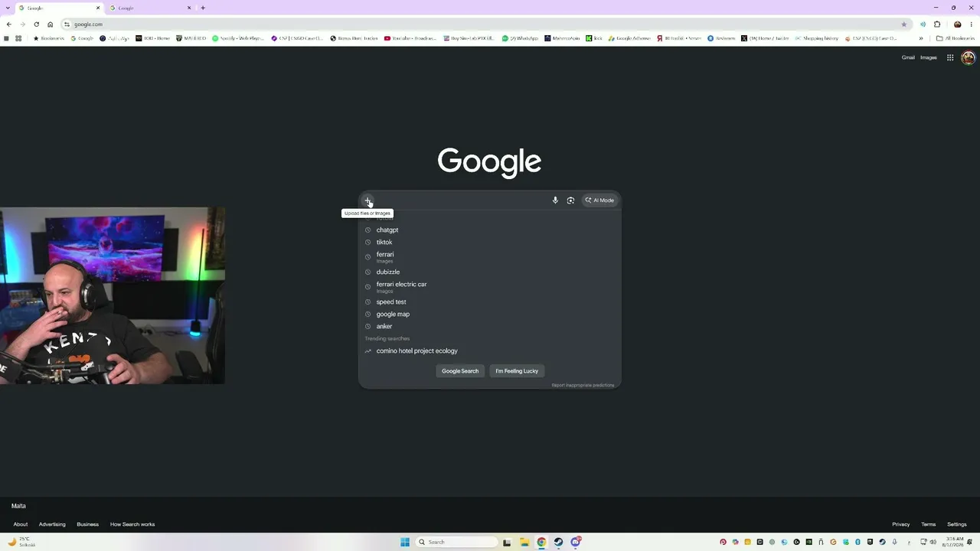Select the tiktok search suggestion
Viewport: 980px width, 551px height.
point(490,242)
